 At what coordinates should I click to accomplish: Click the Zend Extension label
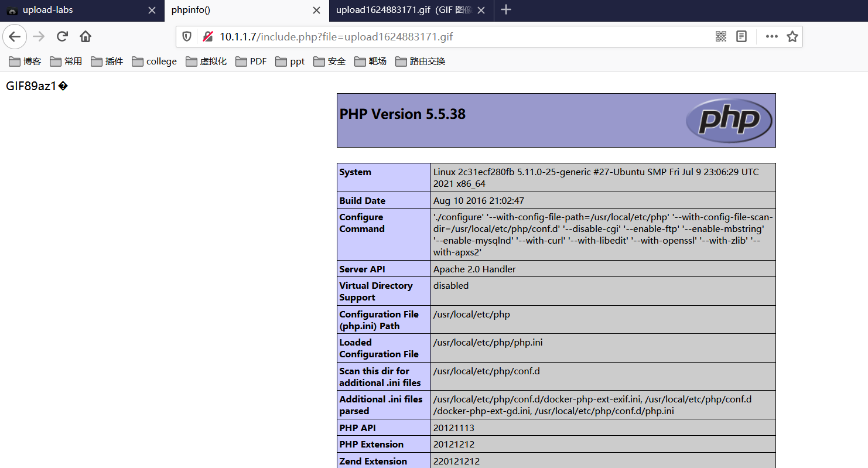tap(373, 461)
